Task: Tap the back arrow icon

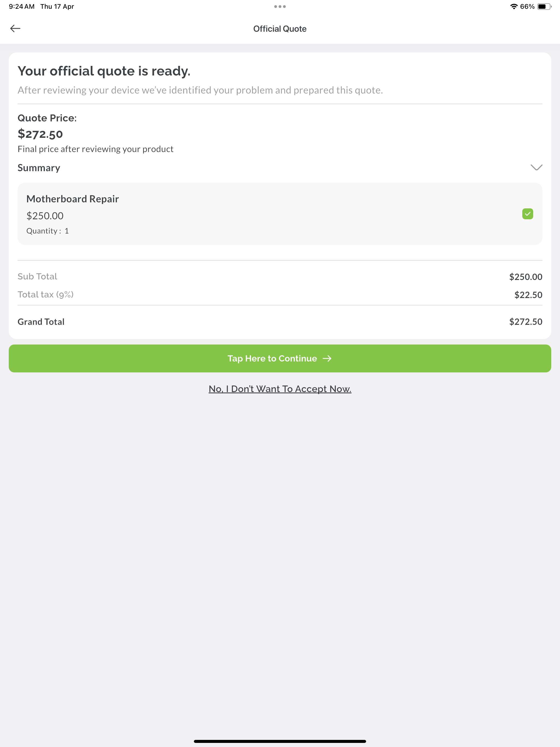Action: coord(15,28)
